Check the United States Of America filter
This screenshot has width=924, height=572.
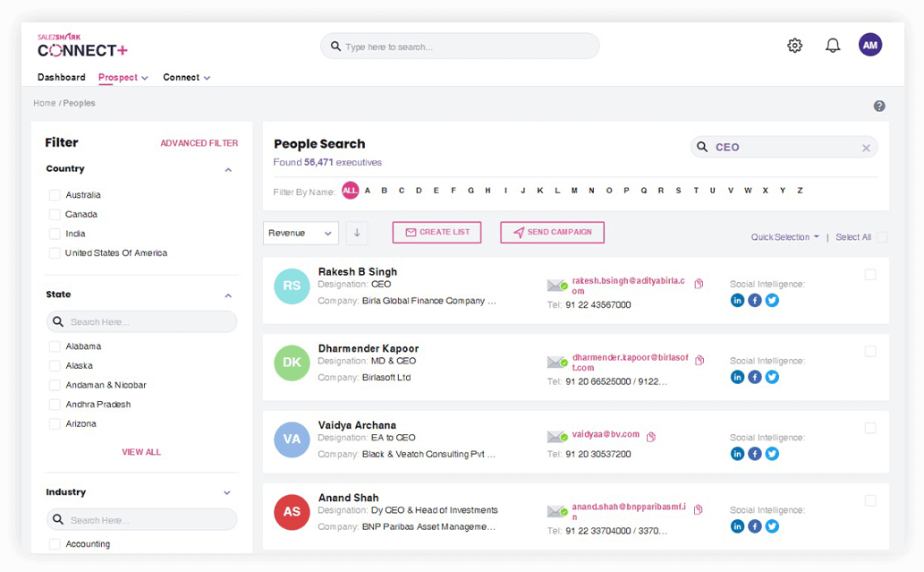coord(55,253)
